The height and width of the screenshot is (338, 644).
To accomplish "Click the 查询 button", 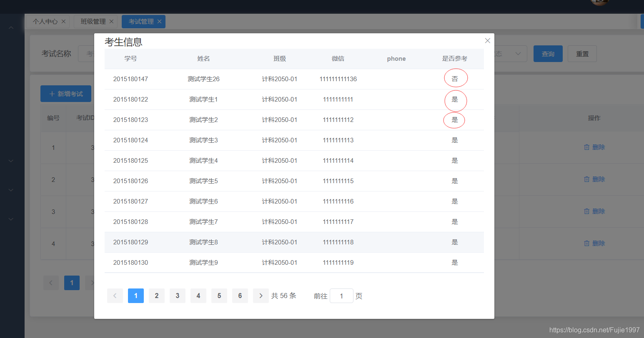I will coord(548,54).
